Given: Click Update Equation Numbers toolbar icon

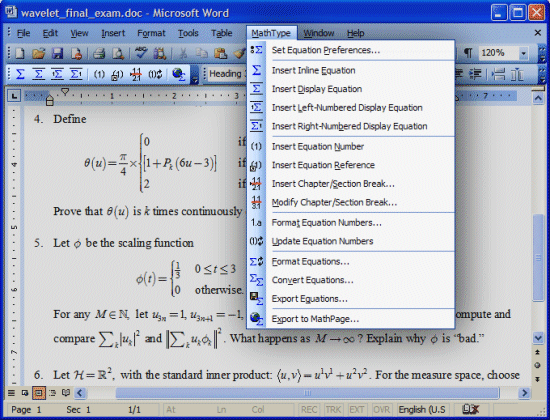Looking at the screenshot, I should 155,74.
